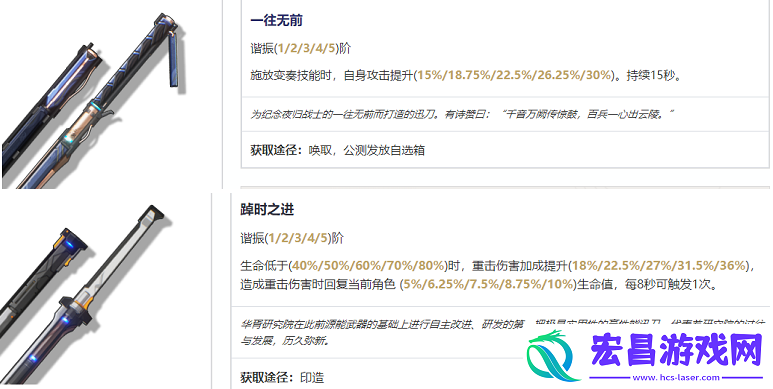Click attack bonus values 15%/18.75%/22.5%/26.25%/30%

point(515,76)
